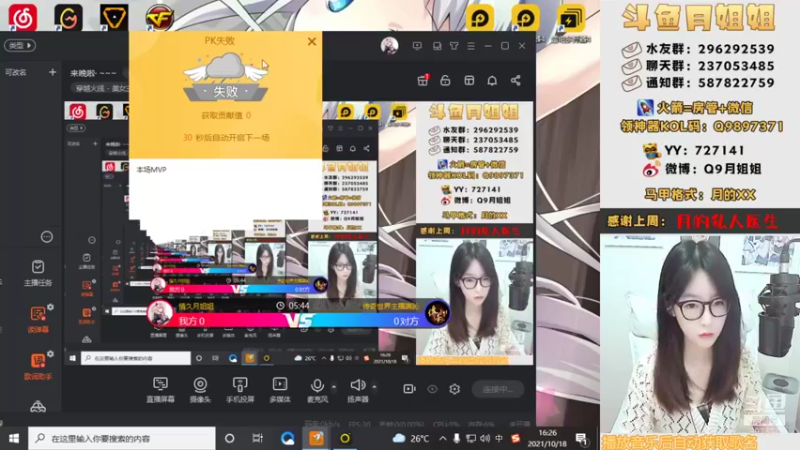Image resolution: width=800 pixels, height=450 pixels.
Task: Click the 情久月姐姐 PK avatar
Action: click(x=160, y=313)
